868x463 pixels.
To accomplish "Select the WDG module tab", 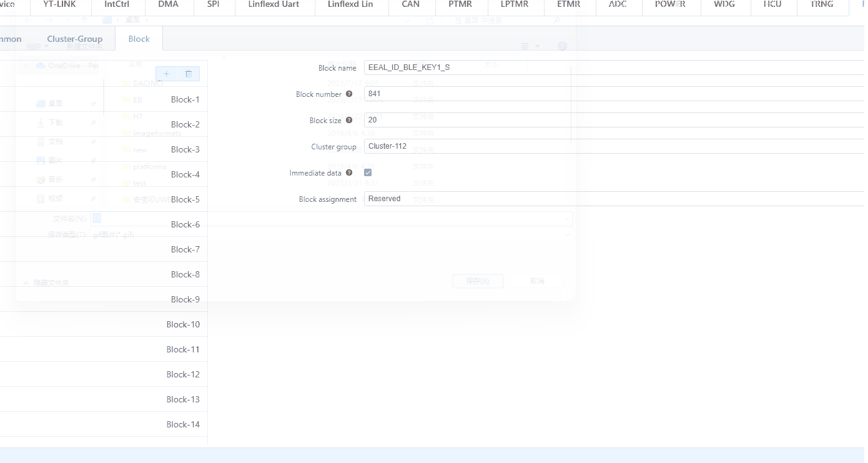I will 724,4.
